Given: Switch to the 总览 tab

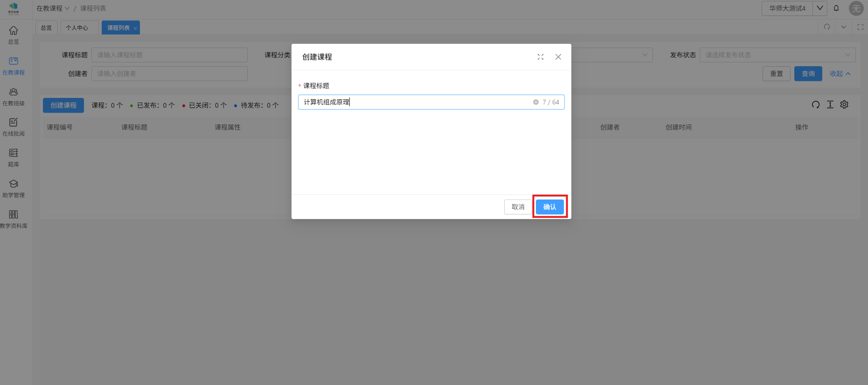Looking at the screenshot, I should 46,28.
